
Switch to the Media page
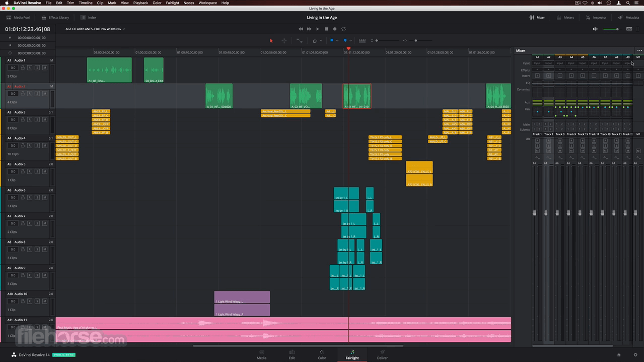(x=262, y=354)
